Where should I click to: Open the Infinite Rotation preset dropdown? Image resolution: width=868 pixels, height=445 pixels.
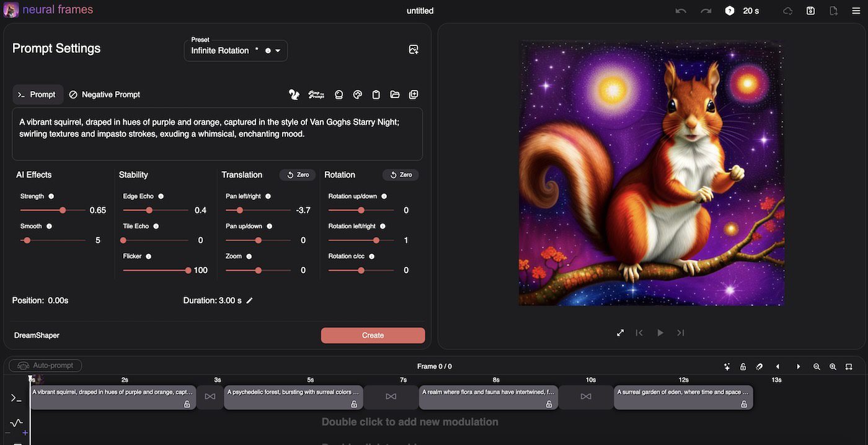point(278,50)
